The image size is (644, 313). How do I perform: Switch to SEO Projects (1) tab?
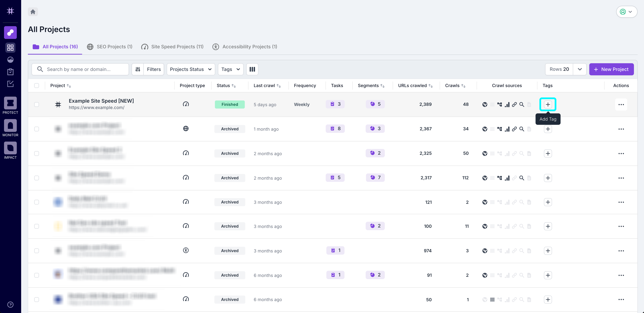[109, 47]
